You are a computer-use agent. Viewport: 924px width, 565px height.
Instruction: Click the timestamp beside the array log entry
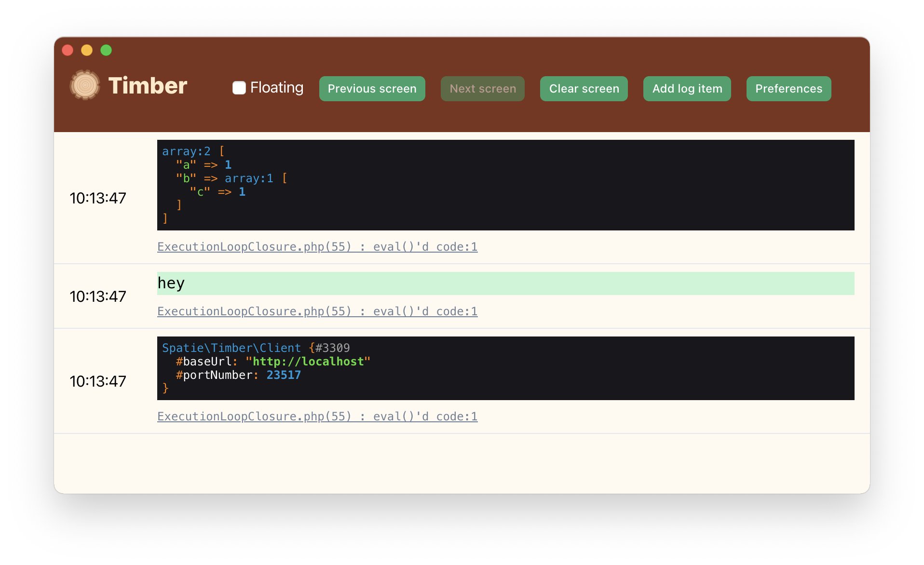[x=98, y=198]
